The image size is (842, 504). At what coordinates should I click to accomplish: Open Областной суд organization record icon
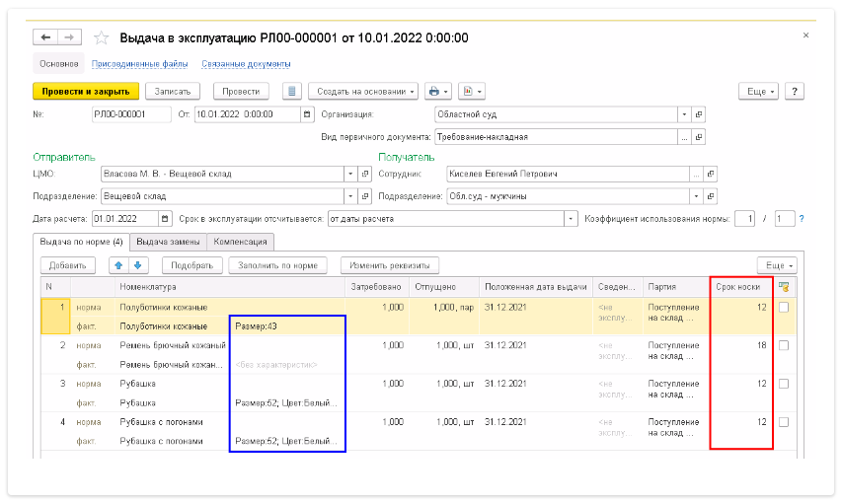[x=699, y=113]
